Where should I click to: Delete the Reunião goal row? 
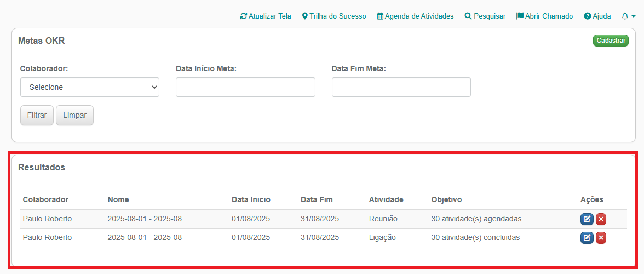coord(601,219)
